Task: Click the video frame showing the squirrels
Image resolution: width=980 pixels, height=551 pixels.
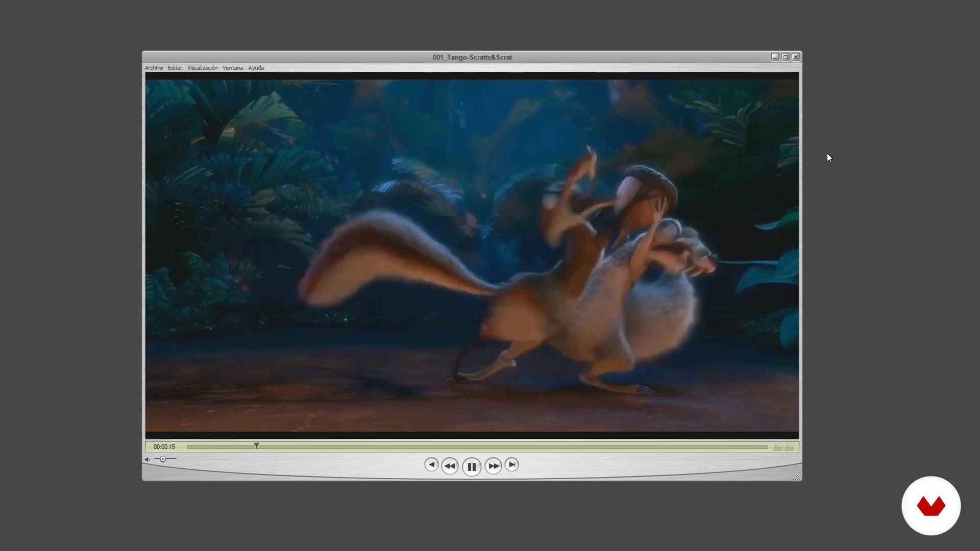Action: pyautogui.click(x=472, y=256)
